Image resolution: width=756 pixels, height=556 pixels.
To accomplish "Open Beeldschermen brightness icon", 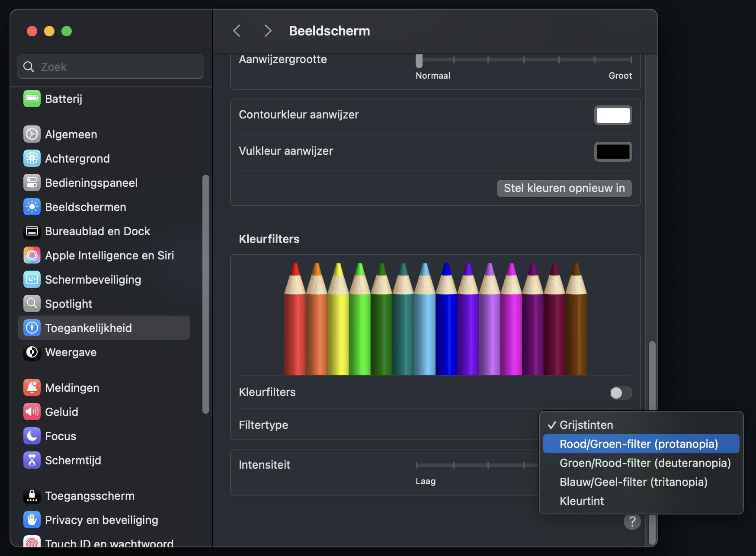I will 32,207.
